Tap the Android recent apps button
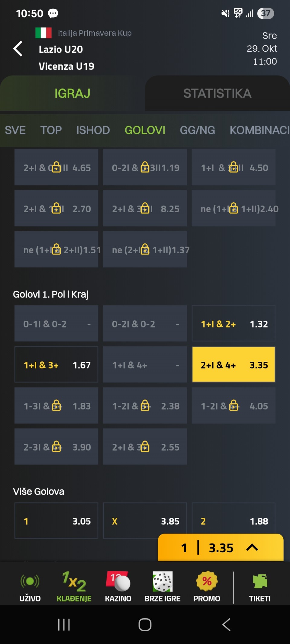The width and height of the screenshot is (290, 644). 64,625
